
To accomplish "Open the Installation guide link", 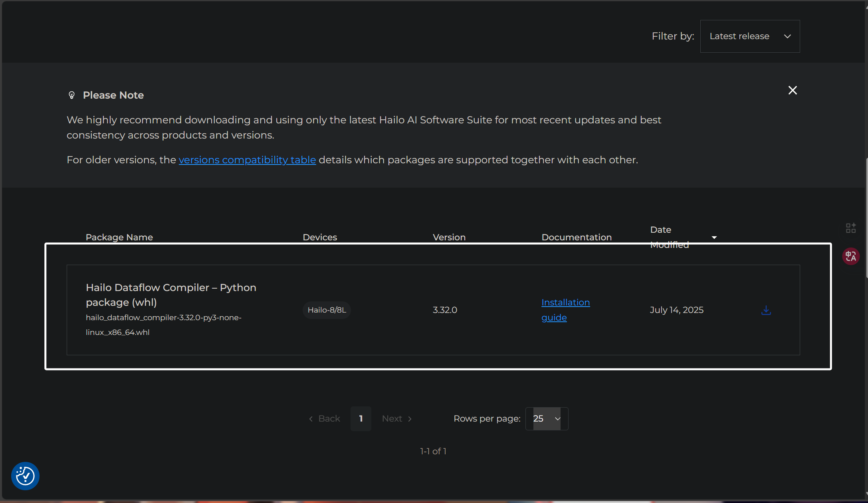I will tap(565, 310).
